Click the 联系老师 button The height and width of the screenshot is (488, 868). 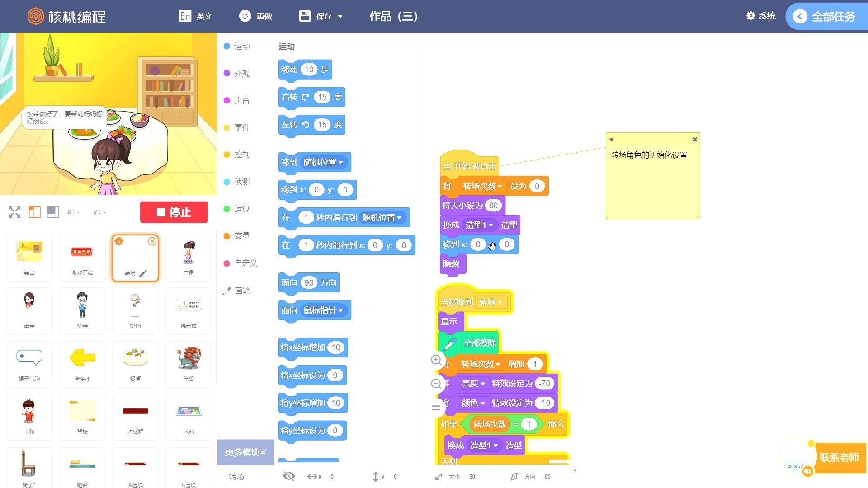point(839,457)
